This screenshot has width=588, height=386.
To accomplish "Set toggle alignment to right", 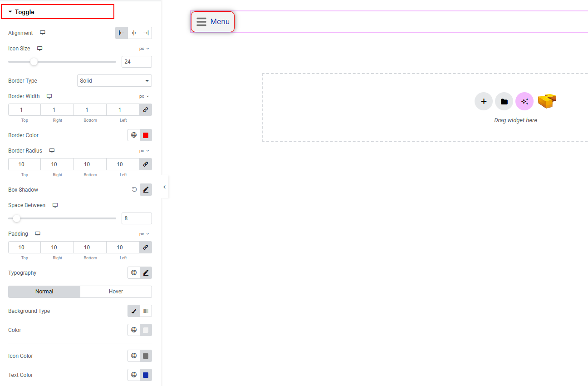I will click(x=146, y=33).
